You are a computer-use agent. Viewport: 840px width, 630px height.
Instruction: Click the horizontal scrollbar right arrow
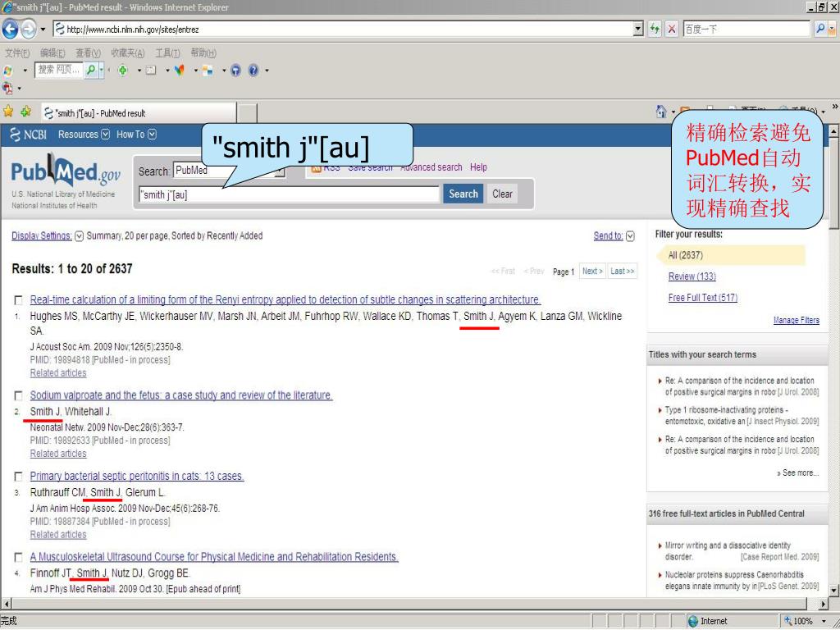(824, 604)
